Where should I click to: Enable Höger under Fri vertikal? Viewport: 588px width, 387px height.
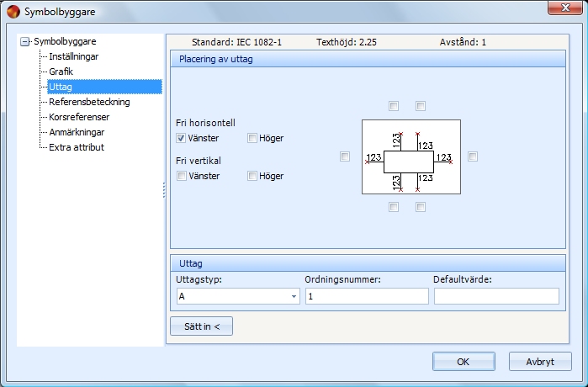click(252, 176)
